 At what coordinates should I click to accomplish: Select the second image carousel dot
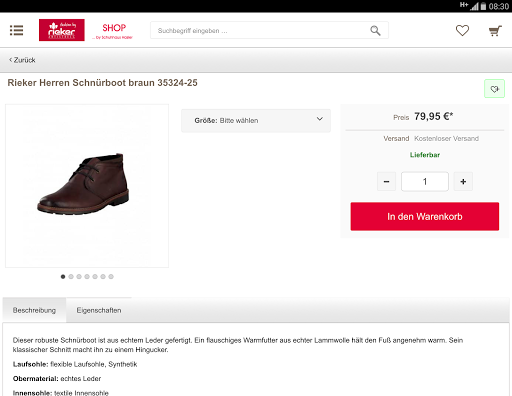tap(71, 277)
